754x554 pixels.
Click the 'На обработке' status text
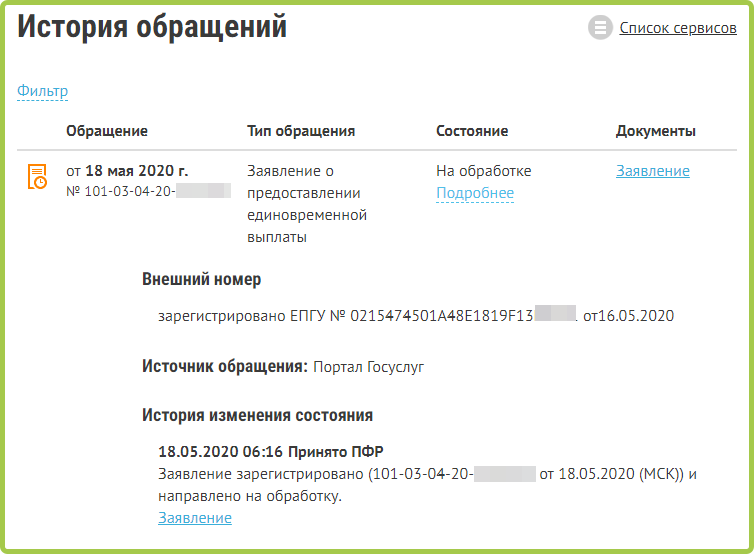coord(484,171)
